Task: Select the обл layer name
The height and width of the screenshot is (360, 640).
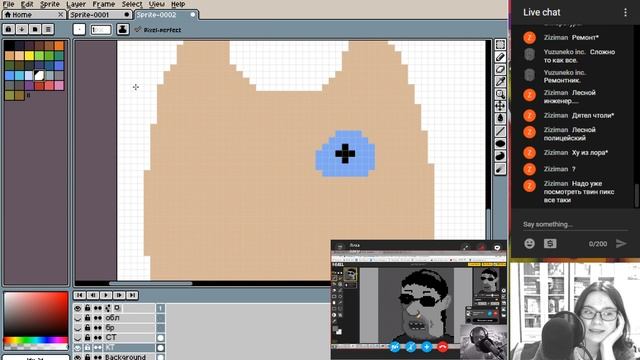Action: click(113, 318)
